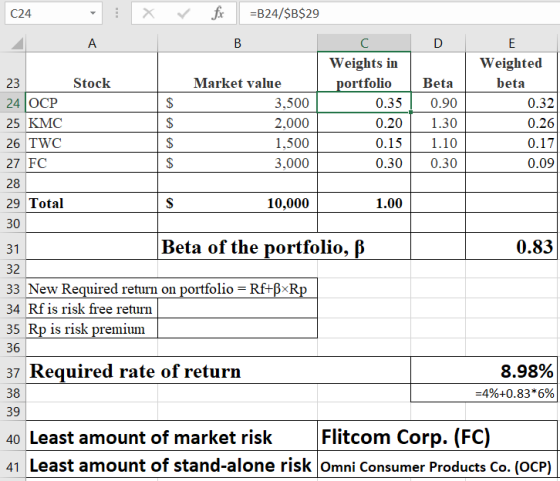Click 'Beta of the portfolio, β' cell

click(284, 247)
